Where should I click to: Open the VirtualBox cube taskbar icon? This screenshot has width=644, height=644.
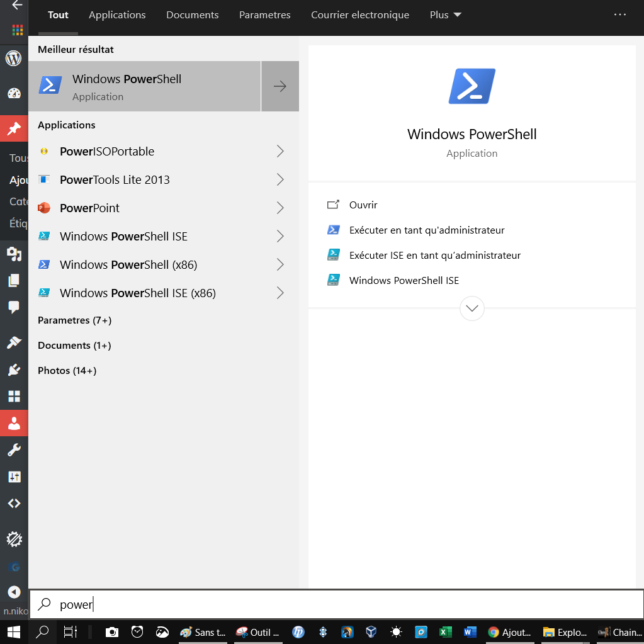point(371,632)
